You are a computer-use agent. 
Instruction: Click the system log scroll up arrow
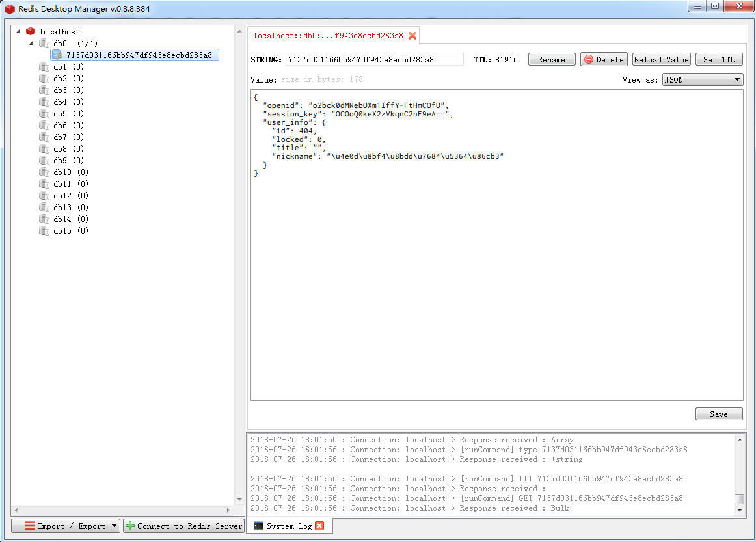coord(739,439)
